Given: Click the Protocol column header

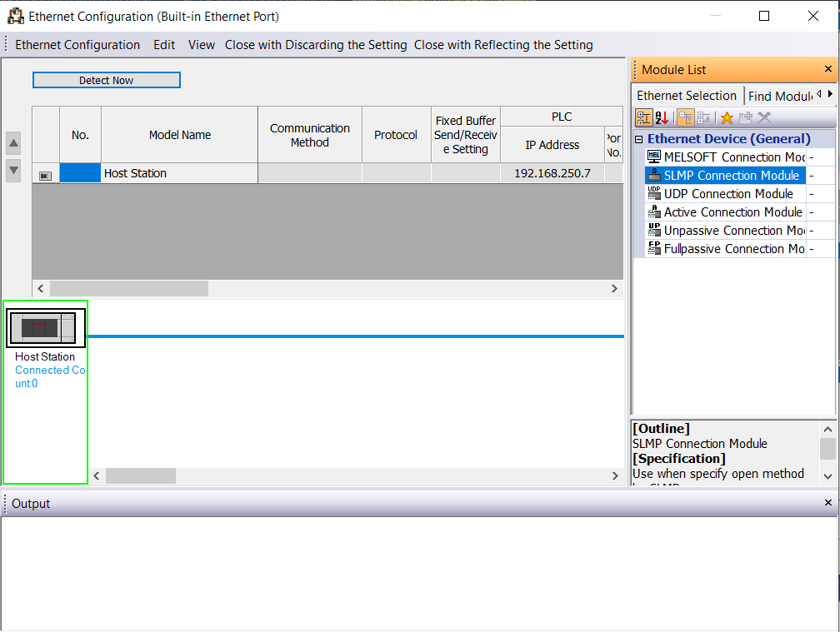Looking at the screenshot, I should (x=396, y=135).
